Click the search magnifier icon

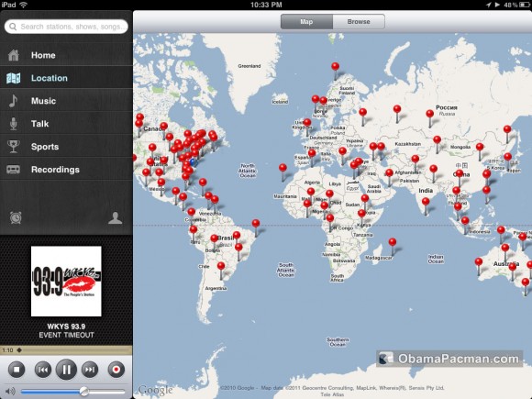coord(13,27)
